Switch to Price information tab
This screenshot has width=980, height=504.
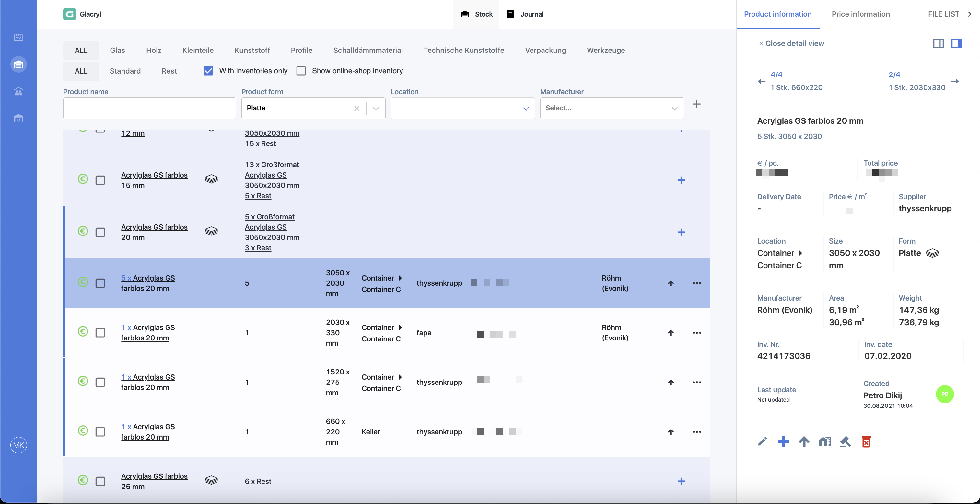[860, 14]
